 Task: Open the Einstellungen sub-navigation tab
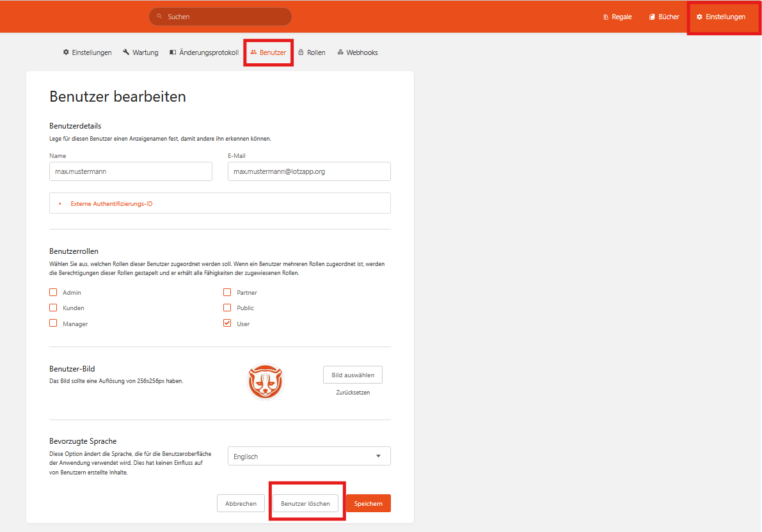coord(87,52)
